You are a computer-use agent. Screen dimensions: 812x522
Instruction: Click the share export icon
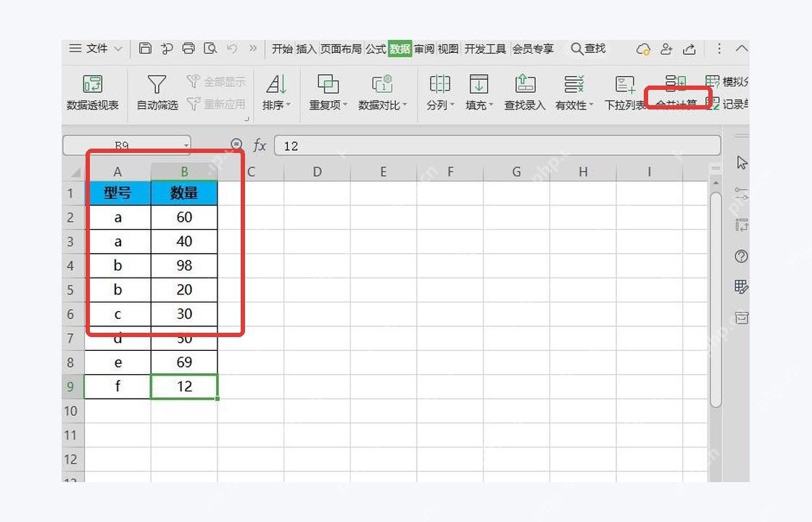(689, 49)
